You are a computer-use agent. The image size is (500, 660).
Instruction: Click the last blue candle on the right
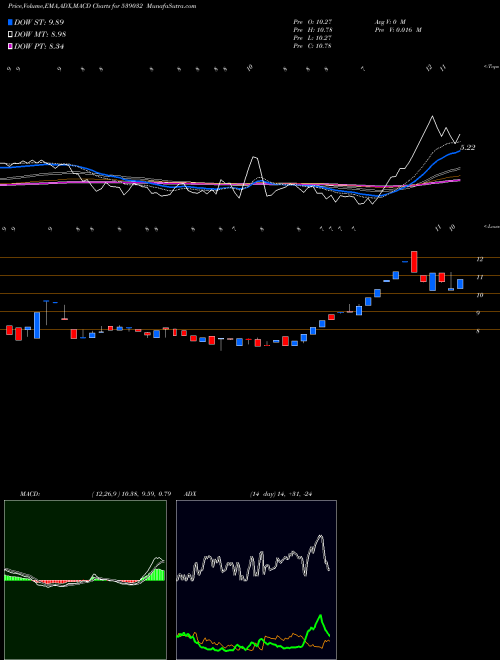pyautogui.click(x=460, y=284)
